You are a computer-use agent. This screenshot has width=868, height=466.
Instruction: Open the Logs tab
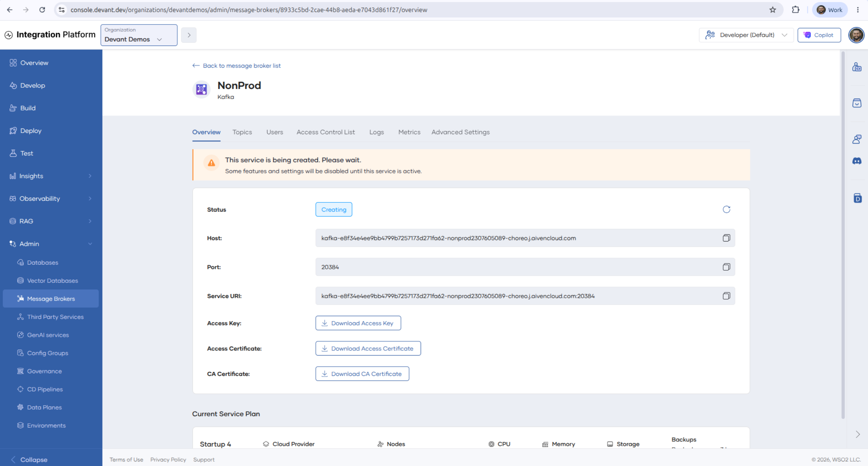(376, 132)
